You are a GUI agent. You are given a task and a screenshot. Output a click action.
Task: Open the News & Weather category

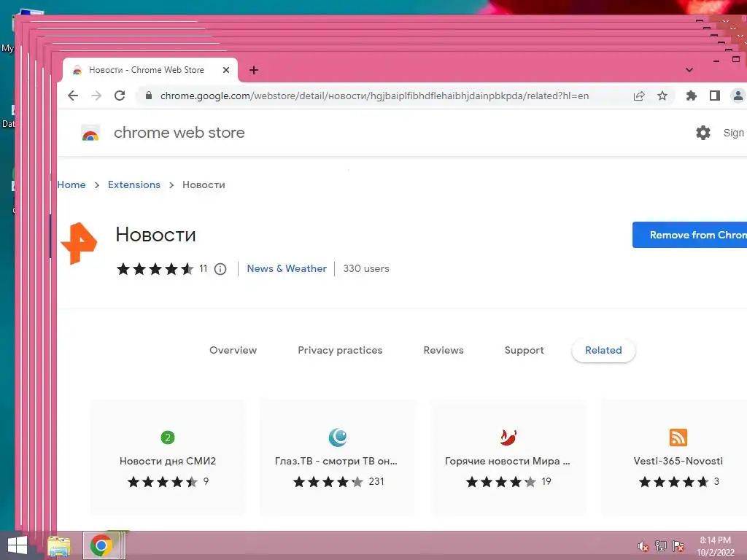tap(287, 268)
